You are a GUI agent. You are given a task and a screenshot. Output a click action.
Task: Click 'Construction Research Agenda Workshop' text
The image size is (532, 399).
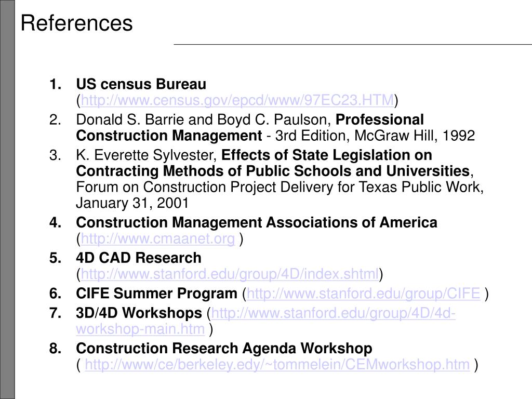pyautogui.click(x=224, y=349)
